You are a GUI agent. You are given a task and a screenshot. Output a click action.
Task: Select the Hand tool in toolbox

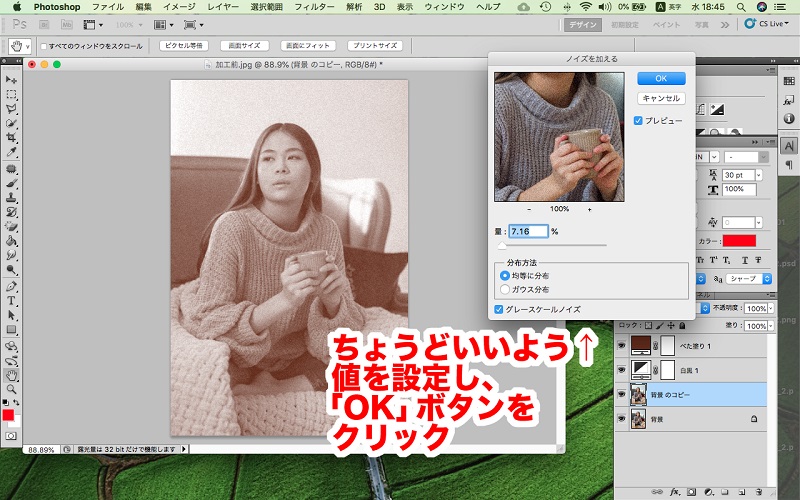[x=11, y=376]
